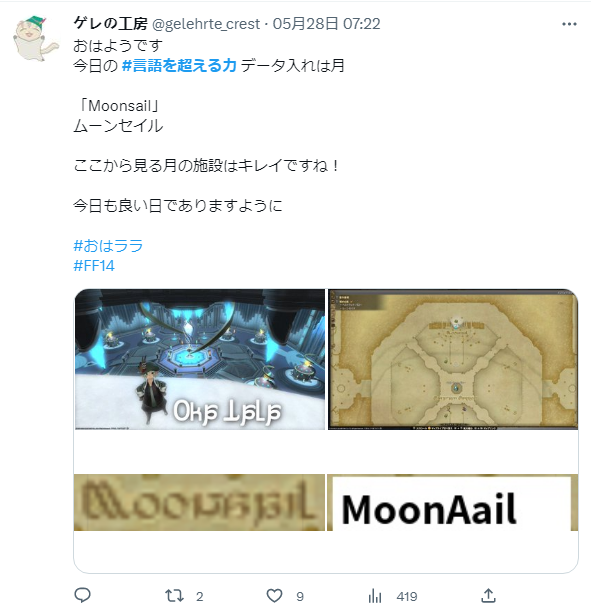Open the game character screenshot thumbnail

(200, 359)
